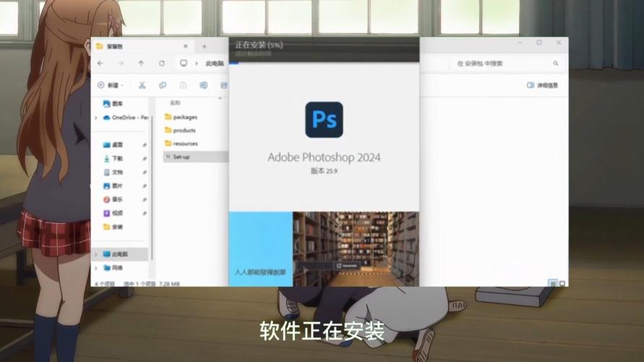The height and width of the screenshot is (362, 644).
Task: Open 图片 (Pictures) in quick access
Action: 113,186
